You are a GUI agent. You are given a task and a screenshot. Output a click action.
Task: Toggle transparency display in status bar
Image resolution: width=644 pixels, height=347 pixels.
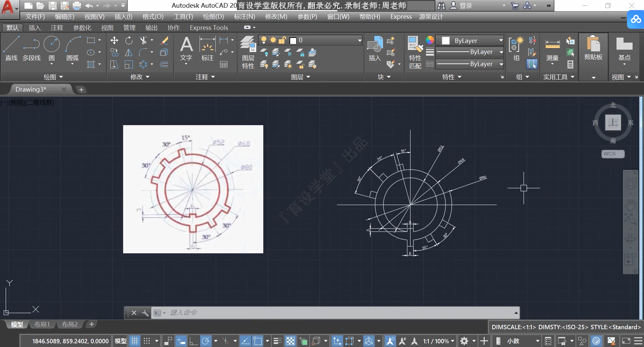click(x=290, y=341)
